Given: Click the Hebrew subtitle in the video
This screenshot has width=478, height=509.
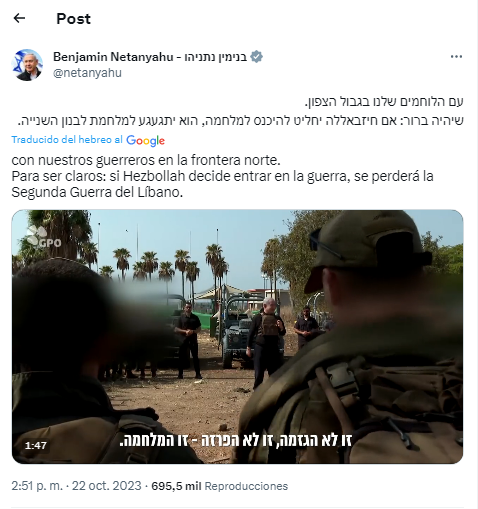Looking at the screenshot, I should (x=236, y=440).
